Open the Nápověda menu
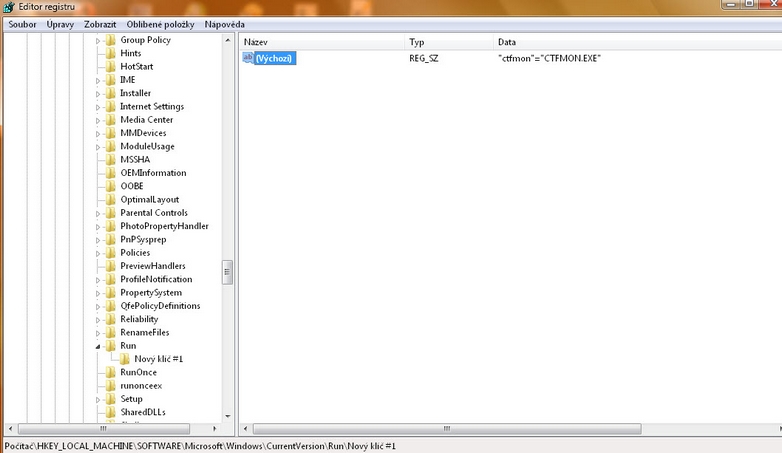The width and height of the screenshot is (782, 453). (x=224, y=23)
